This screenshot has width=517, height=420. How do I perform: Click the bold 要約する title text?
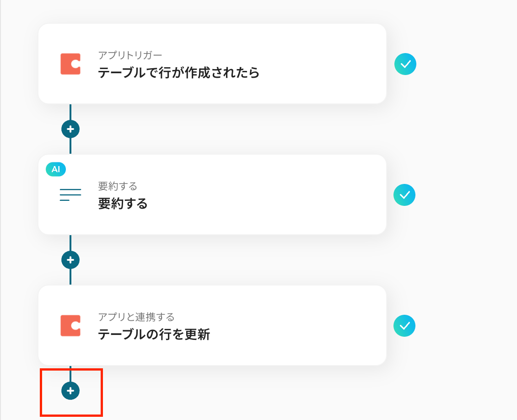[x=123, y=204]
